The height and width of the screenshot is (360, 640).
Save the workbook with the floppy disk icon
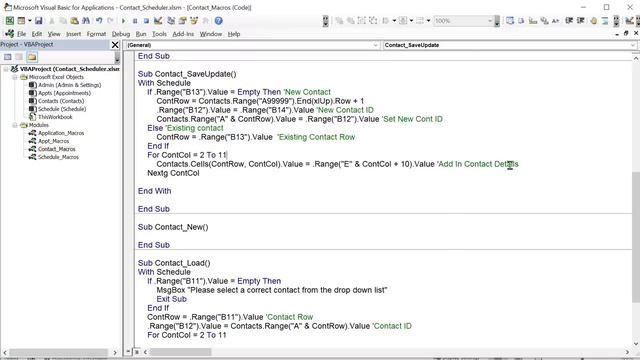coord(38,21)
